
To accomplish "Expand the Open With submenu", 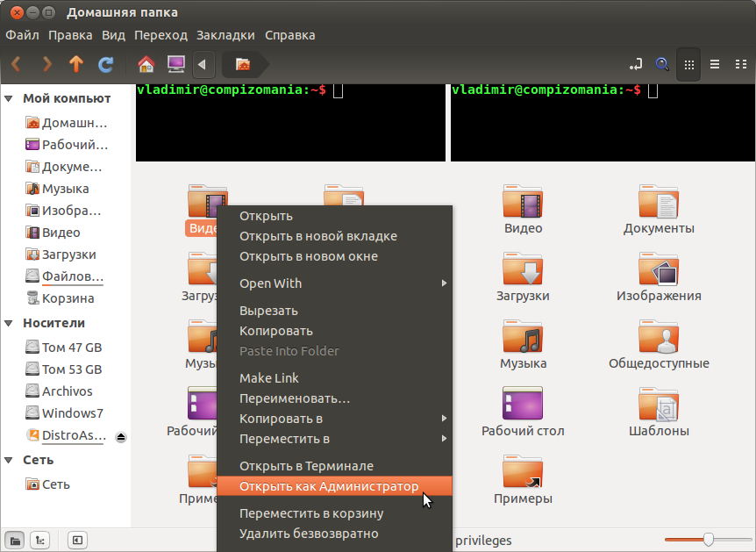I will [x=335, y=283].
